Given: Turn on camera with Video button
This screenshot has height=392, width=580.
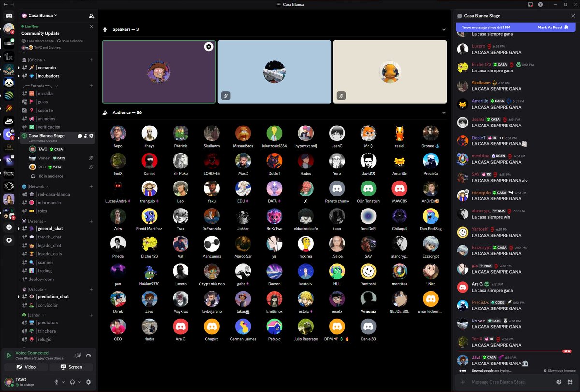Looking at the screenshot, I should click(x=26, y=367).
